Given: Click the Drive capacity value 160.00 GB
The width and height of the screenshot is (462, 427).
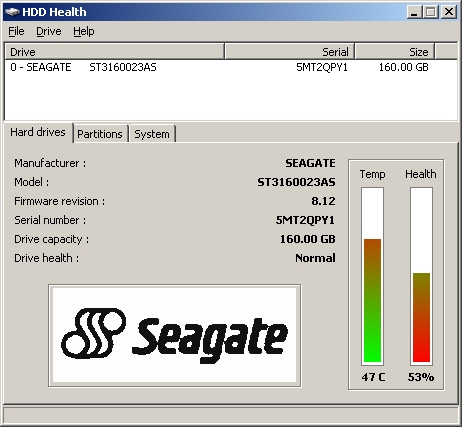Looking at the screenshot, I should (x=307, y=239).
